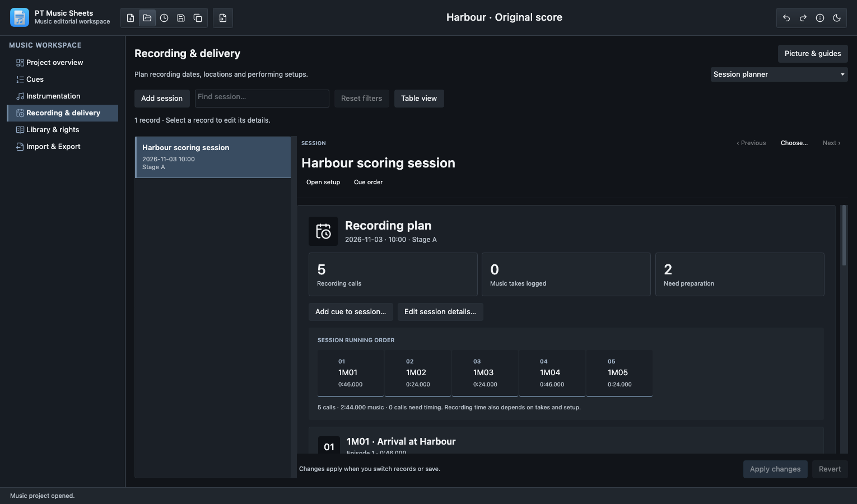Click the Apply changes button

[x=775, y=469]
